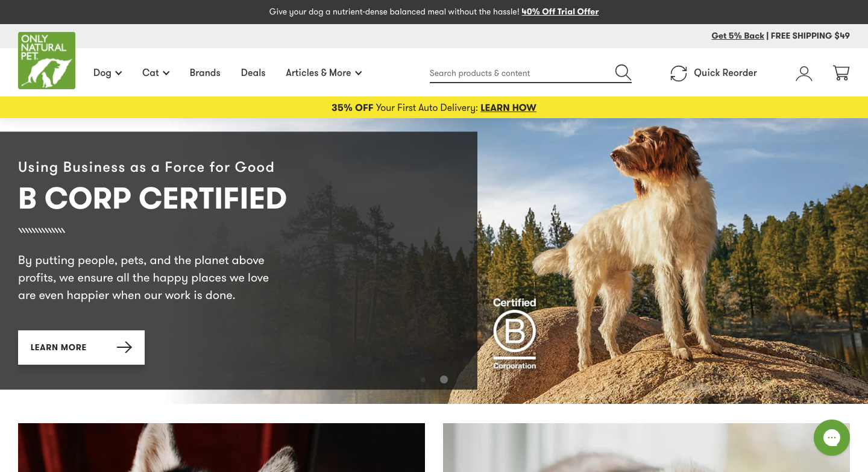Click the search magnifier icon
The image size is (868, 472).
point(623,73)
